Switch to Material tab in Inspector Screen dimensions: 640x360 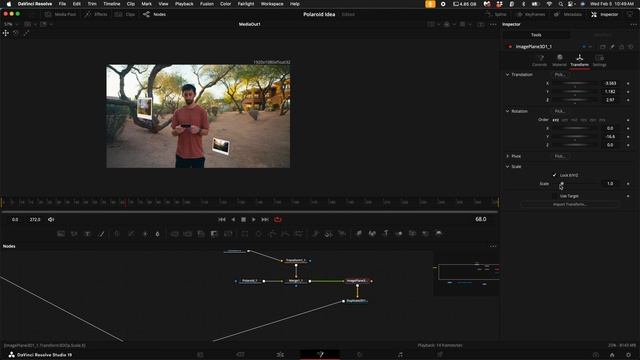tap(560, 60)
